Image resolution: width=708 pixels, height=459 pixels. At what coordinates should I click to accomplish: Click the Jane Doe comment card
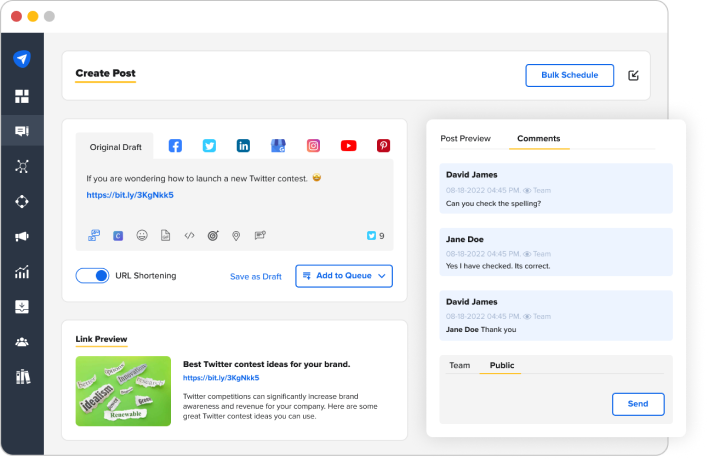(556, 252)
